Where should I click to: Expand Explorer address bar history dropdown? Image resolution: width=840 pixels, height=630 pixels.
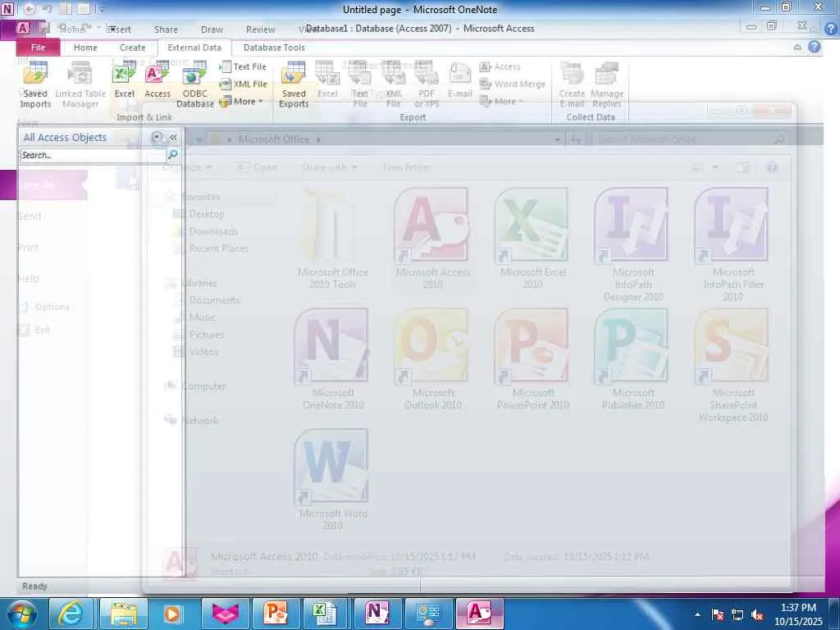pos(557,139)
